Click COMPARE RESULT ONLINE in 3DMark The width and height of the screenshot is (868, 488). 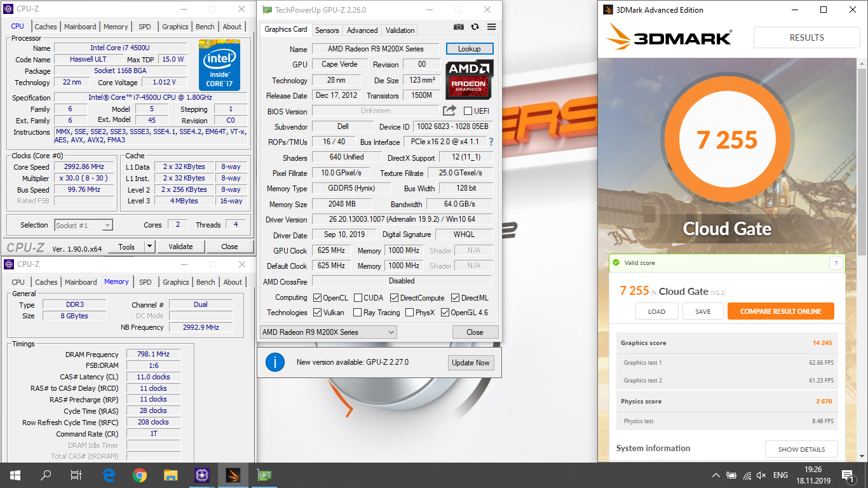pos(780,311)
